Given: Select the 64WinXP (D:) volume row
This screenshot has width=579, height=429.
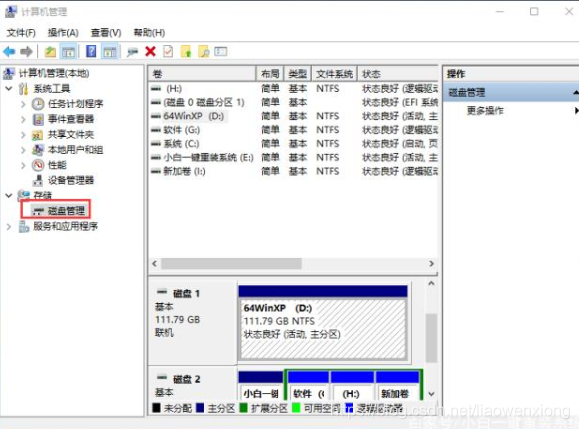Looking at the screenshot, I should [x=294, y=116].
